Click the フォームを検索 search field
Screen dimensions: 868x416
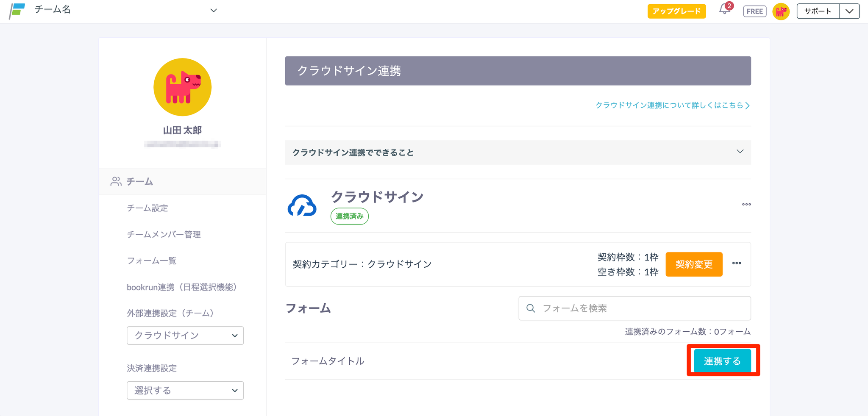coord(634,308)
